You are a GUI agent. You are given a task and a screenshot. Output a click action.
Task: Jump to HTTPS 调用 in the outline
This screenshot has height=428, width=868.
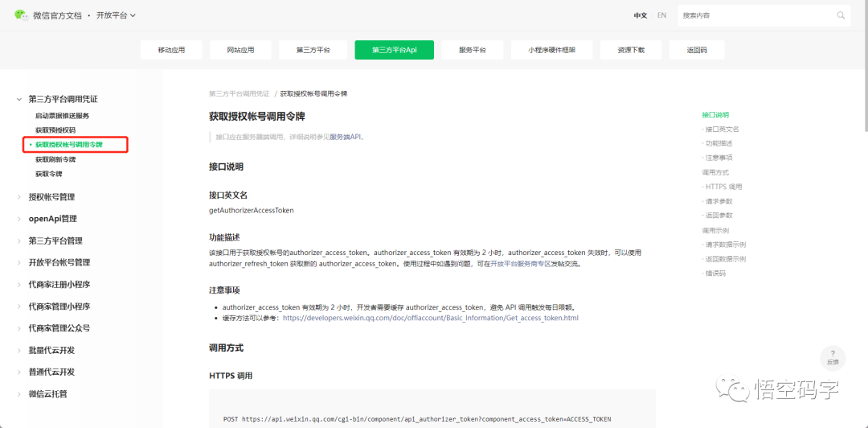(x=723, y=187)
